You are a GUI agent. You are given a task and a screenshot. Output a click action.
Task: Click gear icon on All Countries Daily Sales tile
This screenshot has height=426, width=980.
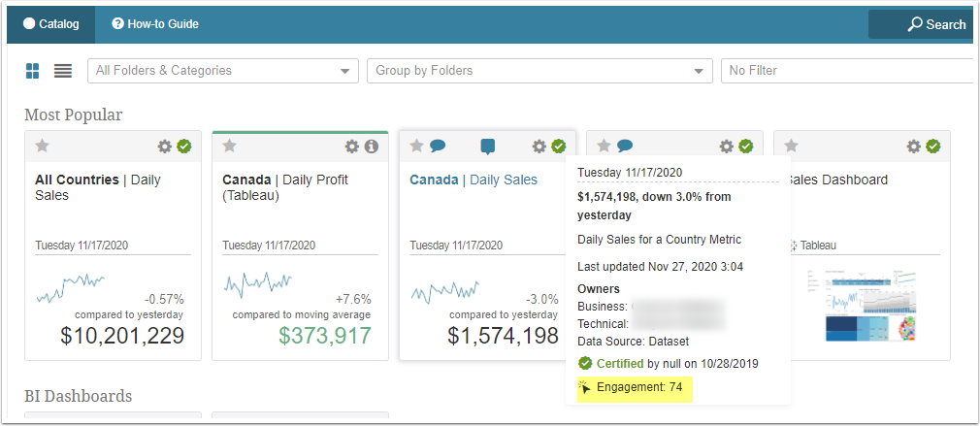coord(165,147)
